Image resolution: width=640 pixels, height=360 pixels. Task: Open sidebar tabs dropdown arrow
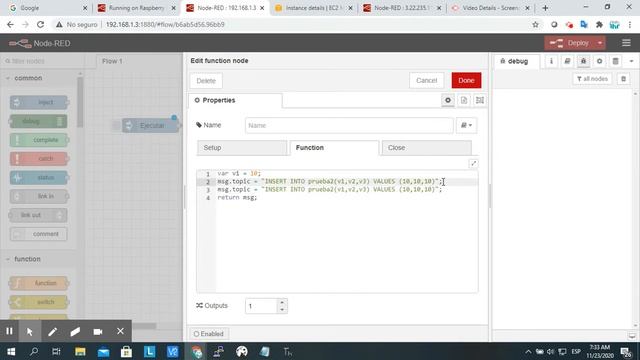tap(631, 61)
